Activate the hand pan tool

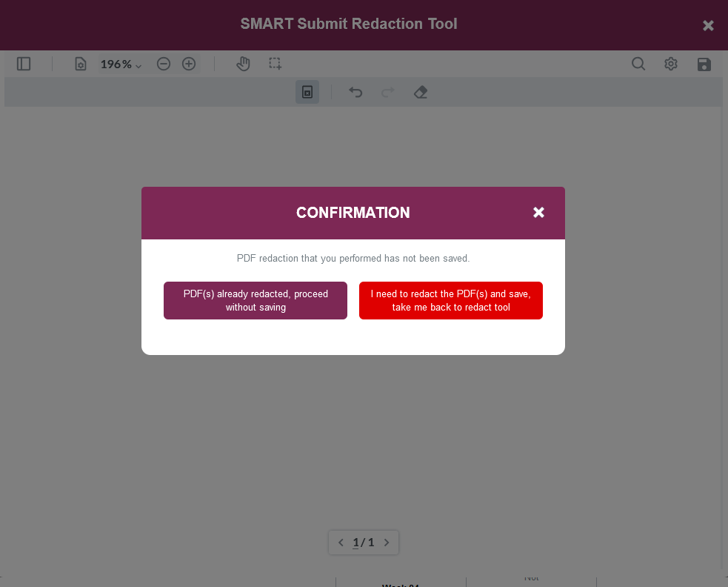(243, 64)
